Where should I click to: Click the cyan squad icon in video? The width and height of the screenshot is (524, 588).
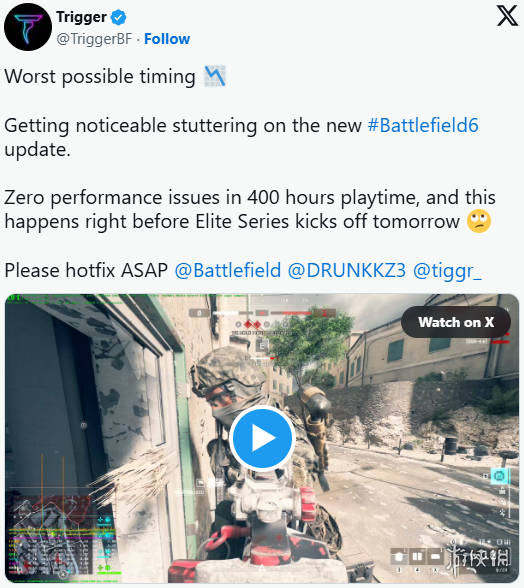click(x=499, y=476)
